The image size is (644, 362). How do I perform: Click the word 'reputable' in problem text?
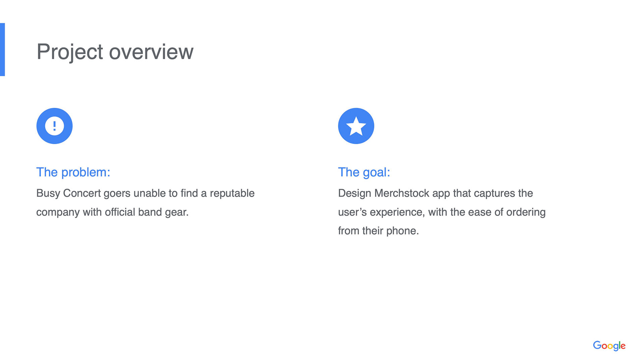(232, 193)
